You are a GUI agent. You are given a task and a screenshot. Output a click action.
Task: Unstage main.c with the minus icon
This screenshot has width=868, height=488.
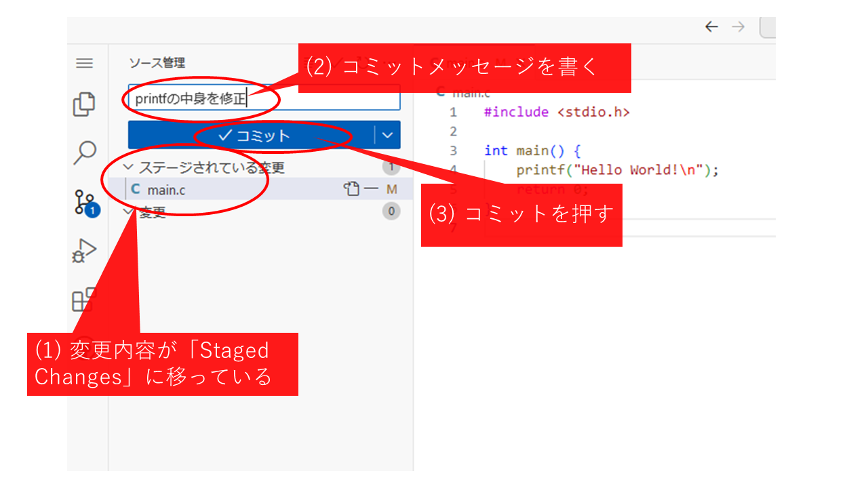tap(371, 190)
